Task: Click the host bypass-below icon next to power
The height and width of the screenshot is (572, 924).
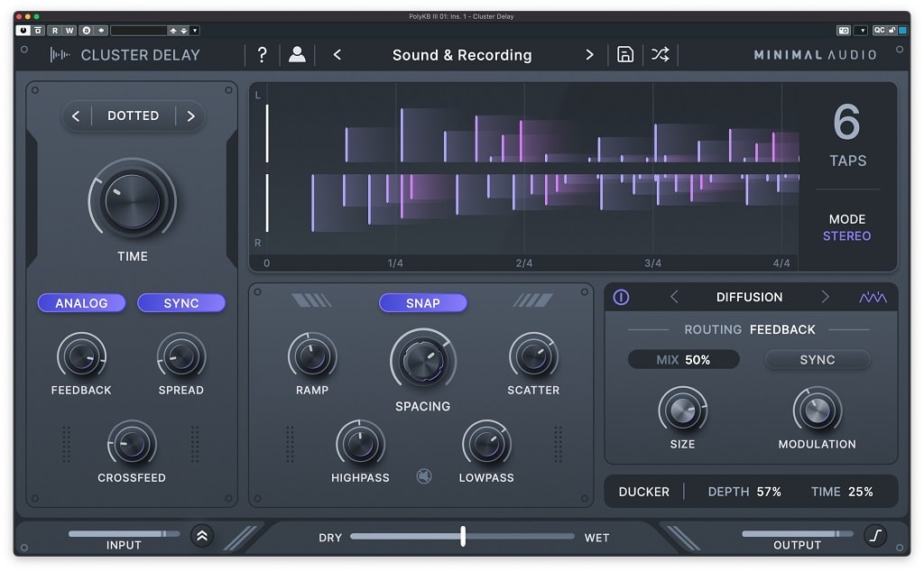Action: coord(38,30)
